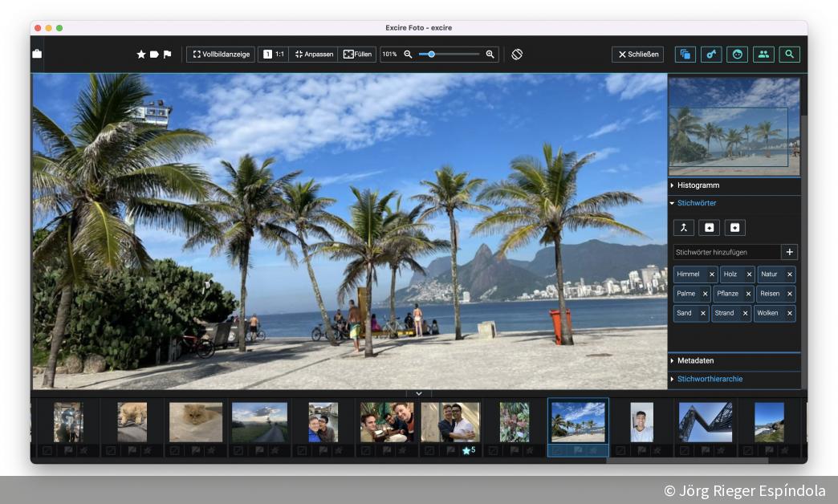This screenshot has height=504, width=838.
Task: Start the people search tool
Action: click(761, 54)
